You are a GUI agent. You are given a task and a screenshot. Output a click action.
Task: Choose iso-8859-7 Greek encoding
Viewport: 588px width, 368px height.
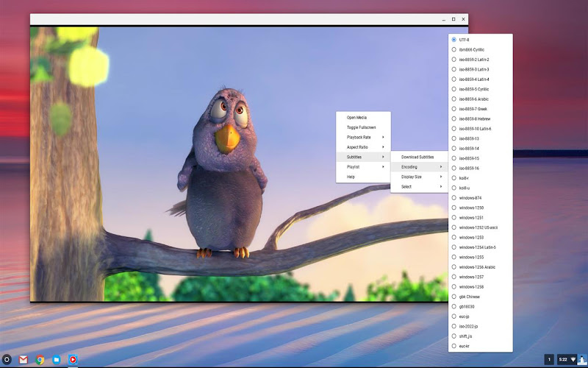click(481, 109)
